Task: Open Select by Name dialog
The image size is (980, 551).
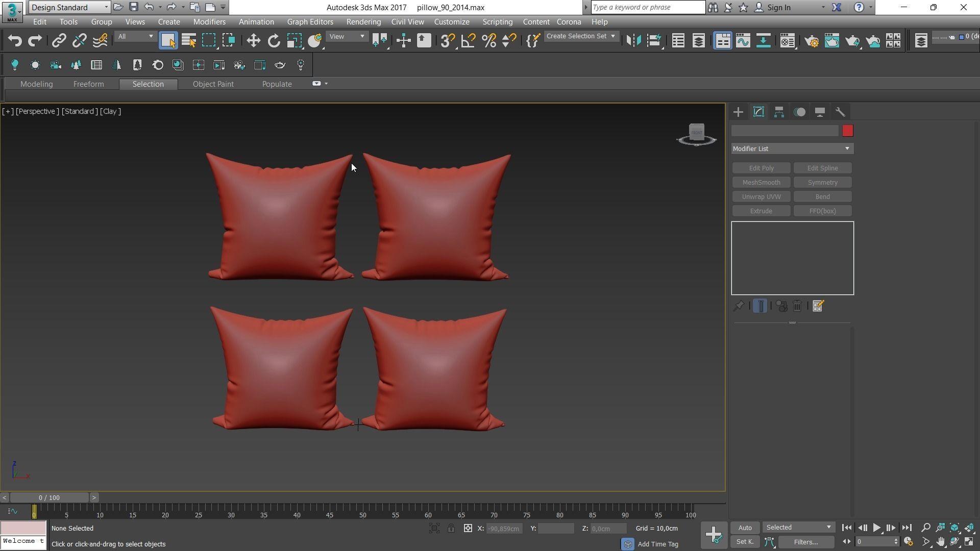Action: 189,41
